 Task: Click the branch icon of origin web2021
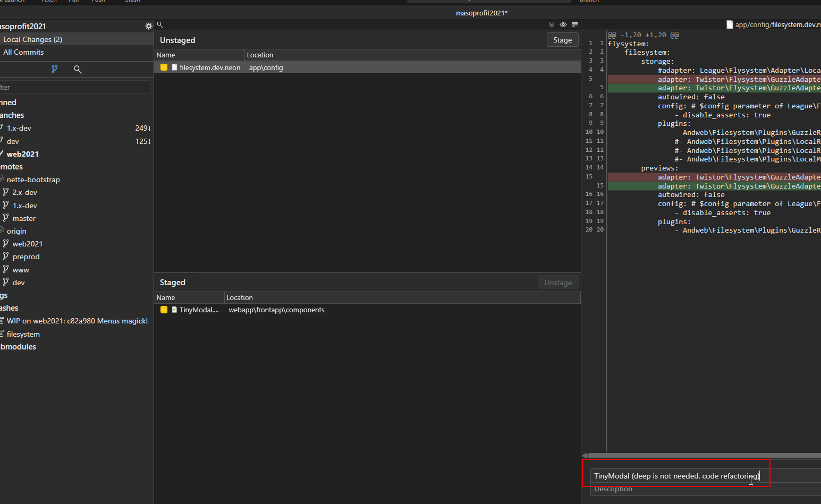pos(6,243)
